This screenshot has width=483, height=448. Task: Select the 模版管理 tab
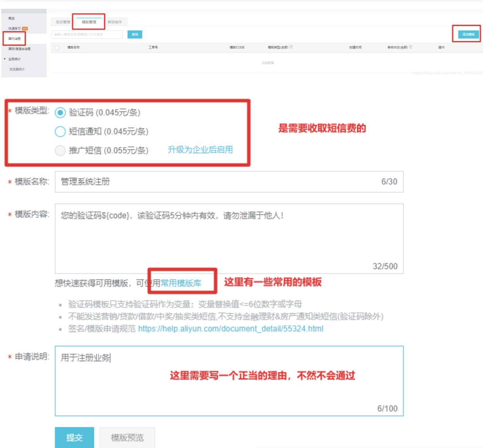pyautogui.click(x=89, y=22)
